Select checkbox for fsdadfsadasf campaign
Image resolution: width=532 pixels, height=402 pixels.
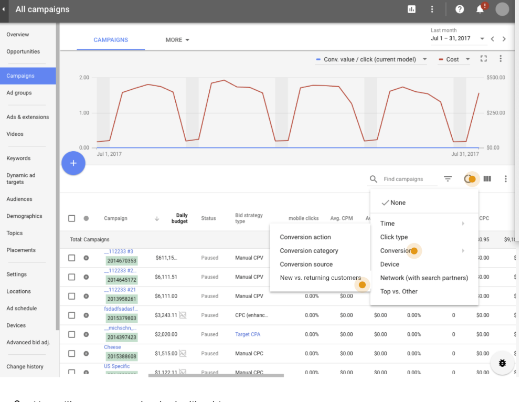71,315
